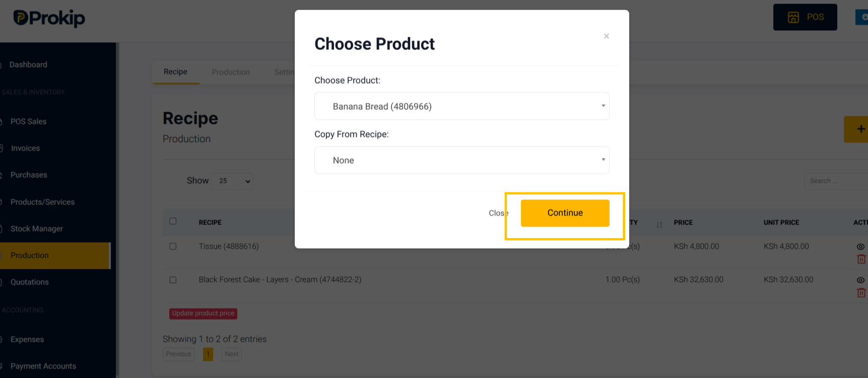The width and height of the screenshot is (868, 378).
Task: Click the Prokip logo
Action: point(49,18)
